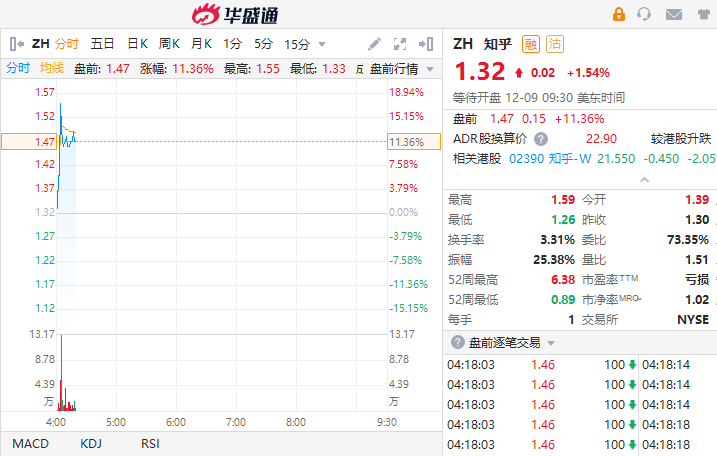The width and height of the screenshot is (717, 456).
Task: Click the 振幅 25.38% value
Action: (554, 260)
